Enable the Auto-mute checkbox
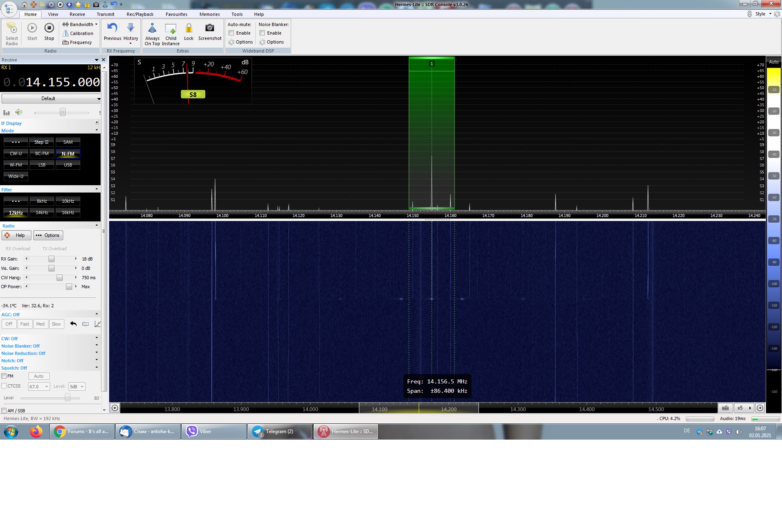The image size is (782, 532). [x=231, y=33]
